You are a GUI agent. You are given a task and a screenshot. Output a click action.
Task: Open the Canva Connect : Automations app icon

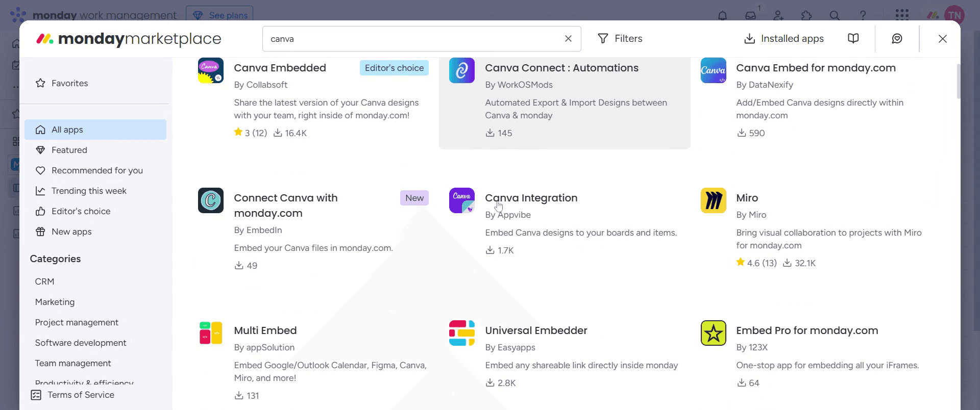click(x=462, y=70)
